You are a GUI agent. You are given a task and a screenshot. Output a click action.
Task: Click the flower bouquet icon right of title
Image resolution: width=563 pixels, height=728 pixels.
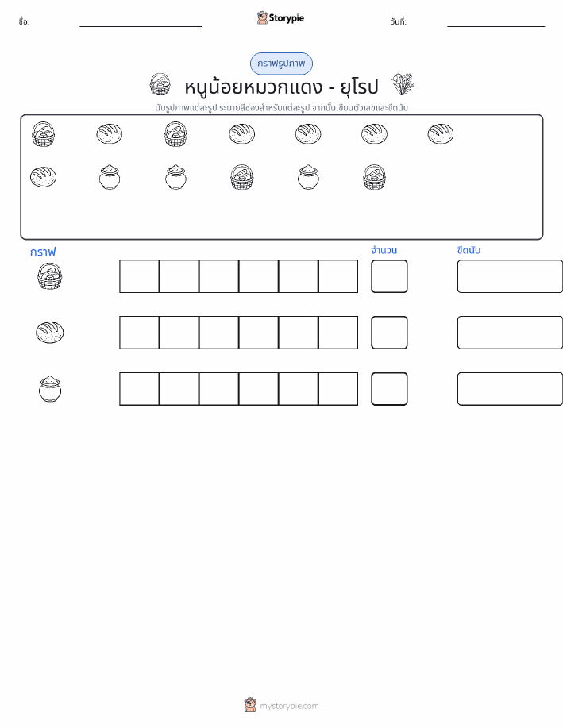click(x=403, y=84)
